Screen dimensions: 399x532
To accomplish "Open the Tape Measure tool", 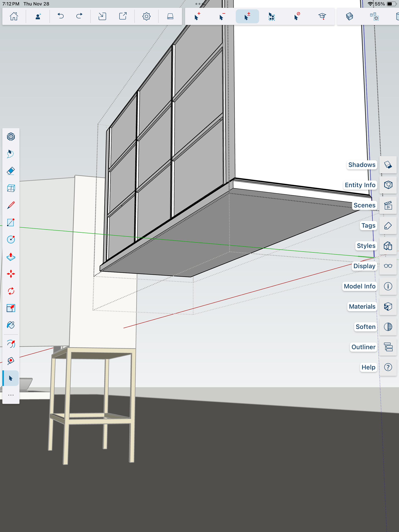I will (11, 361).
